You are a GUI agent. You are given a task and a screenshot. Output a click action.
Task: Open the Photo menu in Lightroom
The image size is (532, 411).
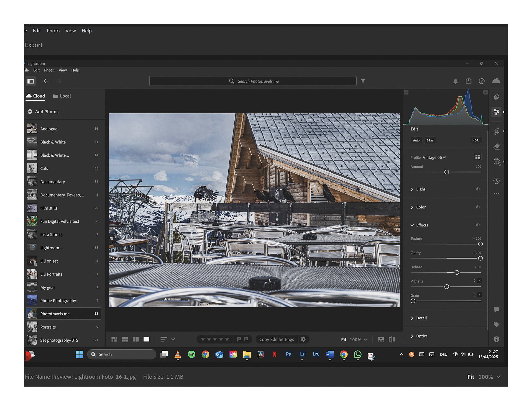[49, 70]
